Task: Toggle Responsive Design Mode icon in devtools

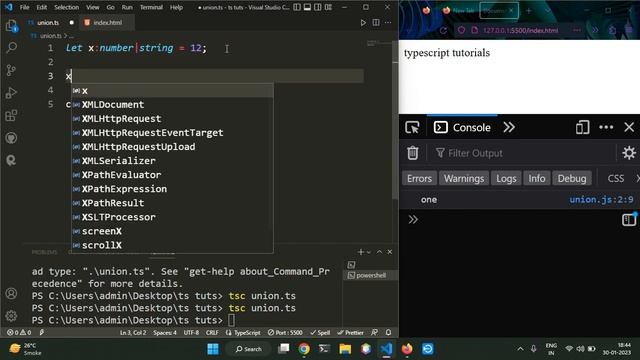Action: (582, 127)
